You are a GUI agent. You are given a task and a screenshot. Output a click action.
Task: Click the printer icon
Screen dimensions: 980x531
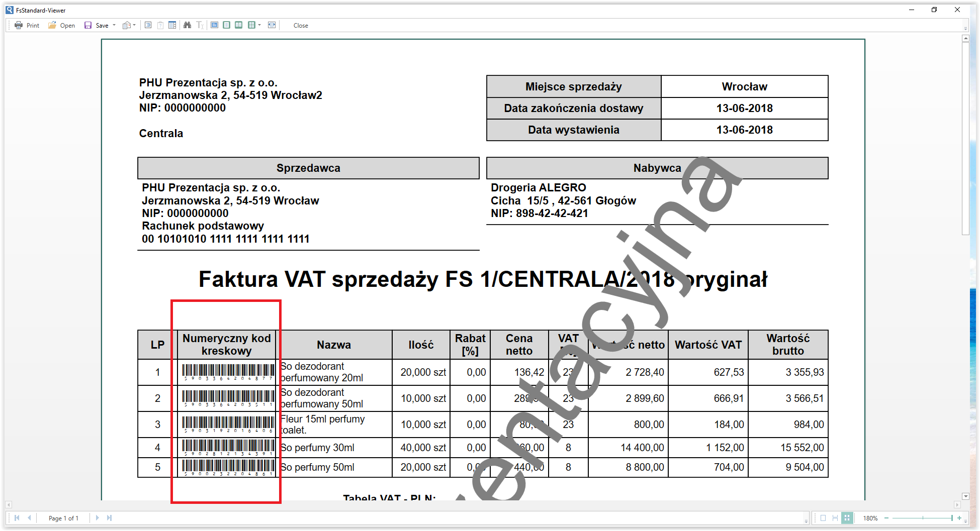click(x=19, y=25)
